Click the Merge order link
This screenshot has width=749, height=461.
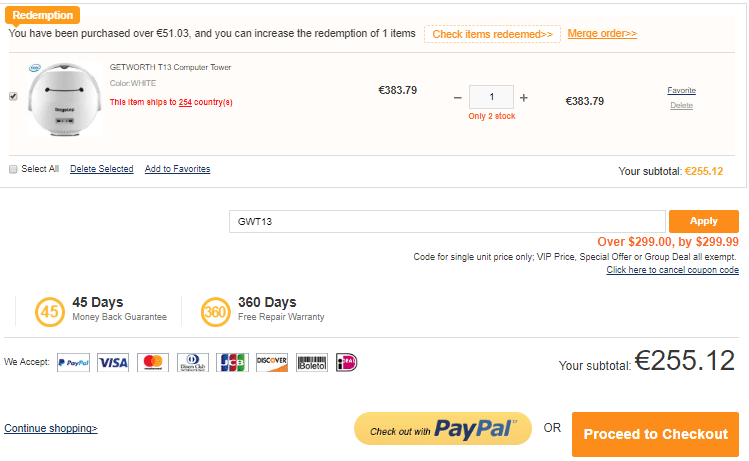pyautogui.click(x=602, y=34)
